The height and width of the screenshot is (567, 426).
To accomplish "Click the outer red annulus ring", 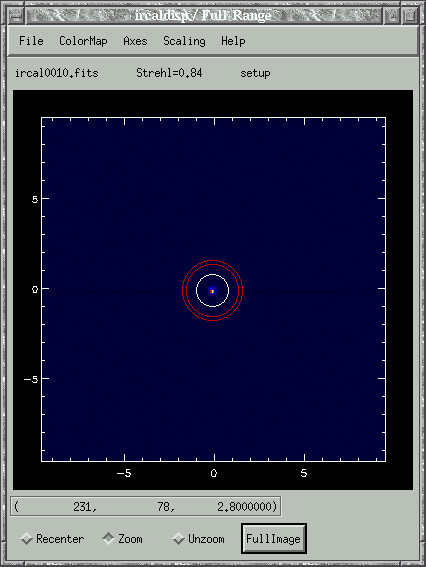I will [213, 260].
